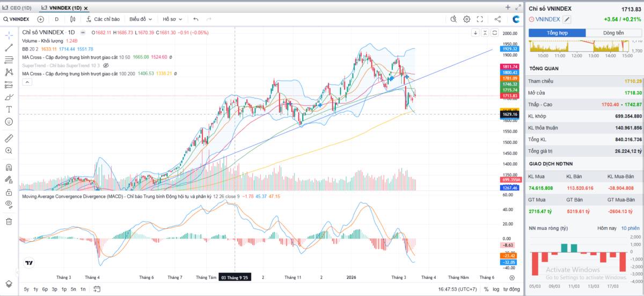Switch net foreign chart to 10 phiên
The width and height of the screenshot is (644, 296).
(x=631, y=228)
